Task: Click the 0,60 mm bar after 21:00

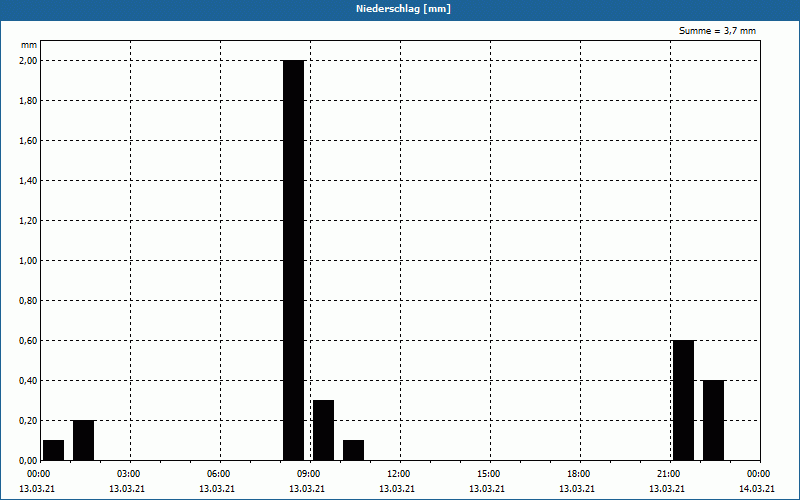Action: pyautogui.click(x=683, y=400)
